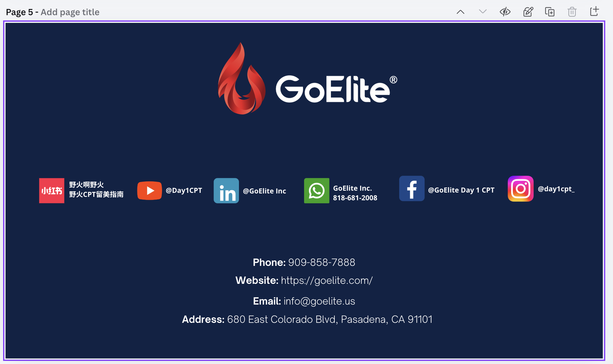The height and width of the screenshot is (364, 613).
Task: Select the Xiaohongshu red icon
Action: (x=52, y=191)
